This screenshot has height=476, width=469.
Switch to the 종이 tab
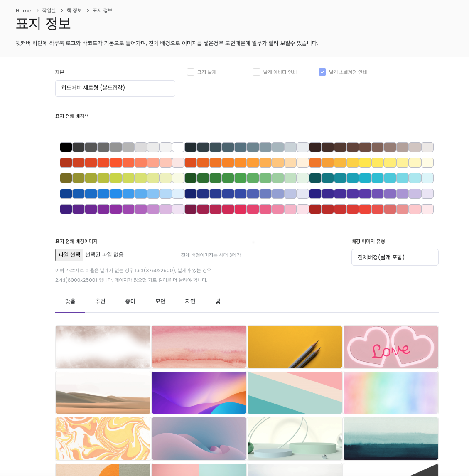click(x=130, y=301)
